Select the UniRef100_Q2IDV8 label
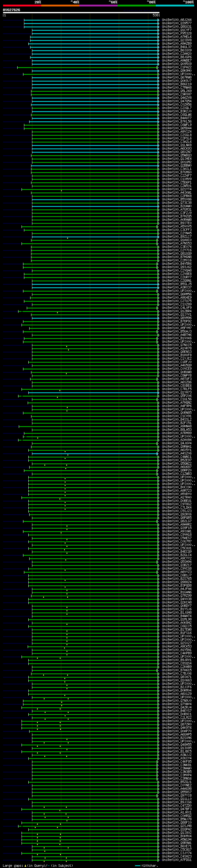This screenshot has width=197, height=868. 177,40
